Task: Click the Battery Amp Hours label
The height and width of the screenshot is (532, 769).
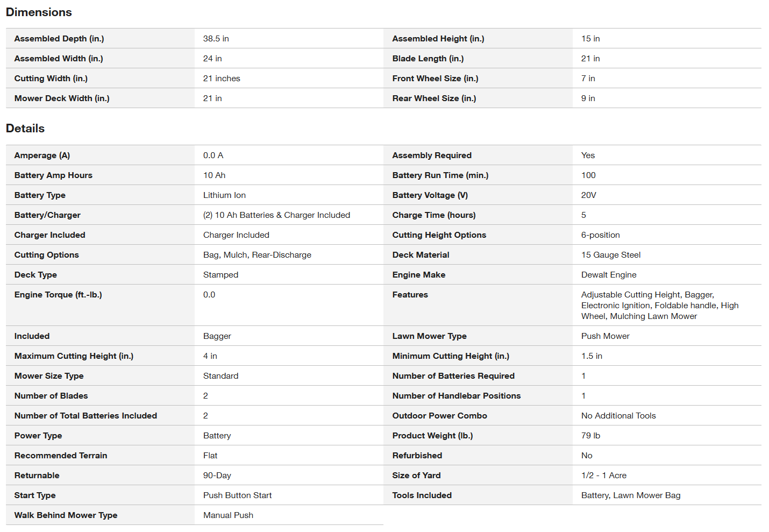Action: [x=53, y=175]
